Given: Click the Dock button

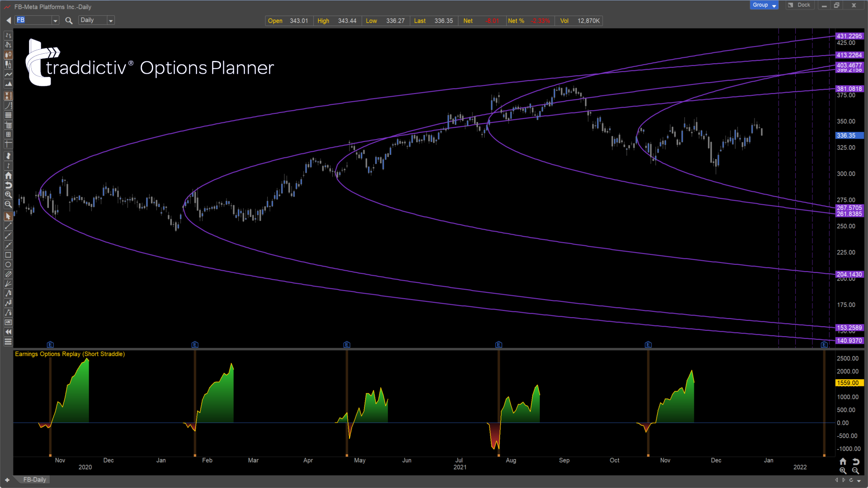Looking at the screenshot, I should pyautogui.click(x=799, y=5).
